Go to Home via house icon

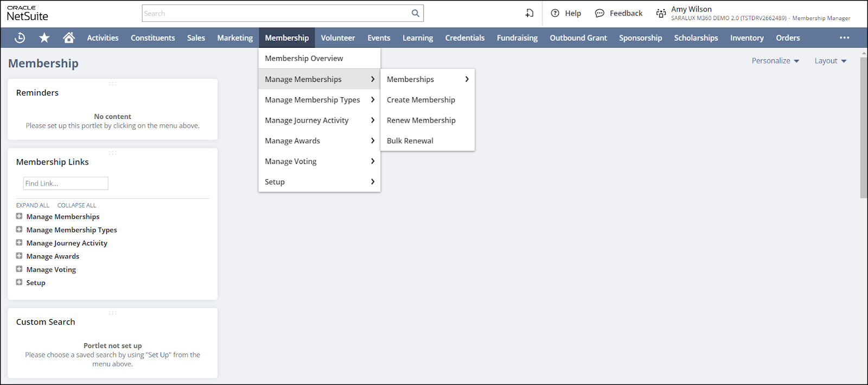coord(68,37)
